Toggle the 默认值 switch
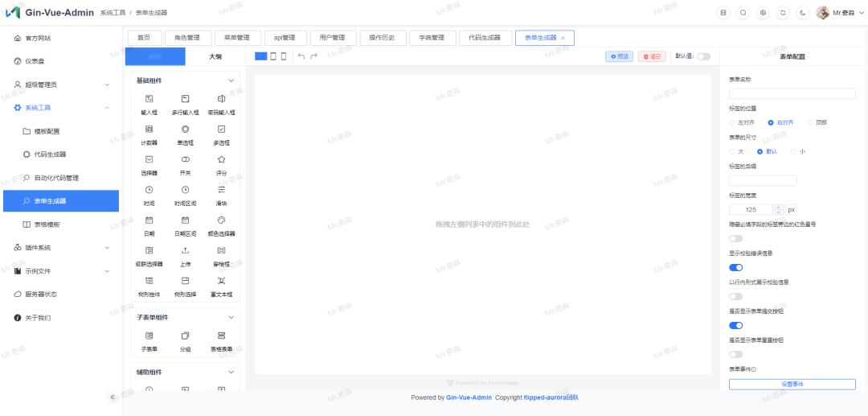 coord(703,56)
